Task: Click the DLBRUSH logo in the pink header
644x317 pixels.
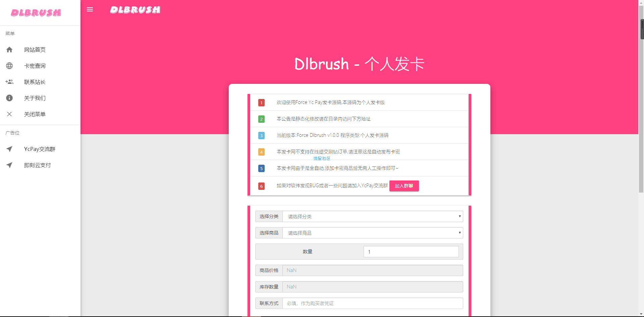Action: point(135,10)
